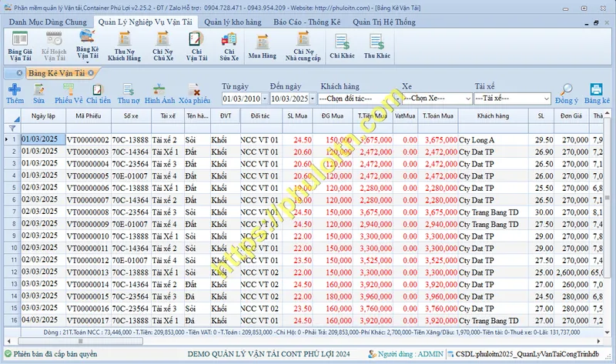
Task: Select the Bảng Kê Vận Tải document tab
Action: [56, 73]
